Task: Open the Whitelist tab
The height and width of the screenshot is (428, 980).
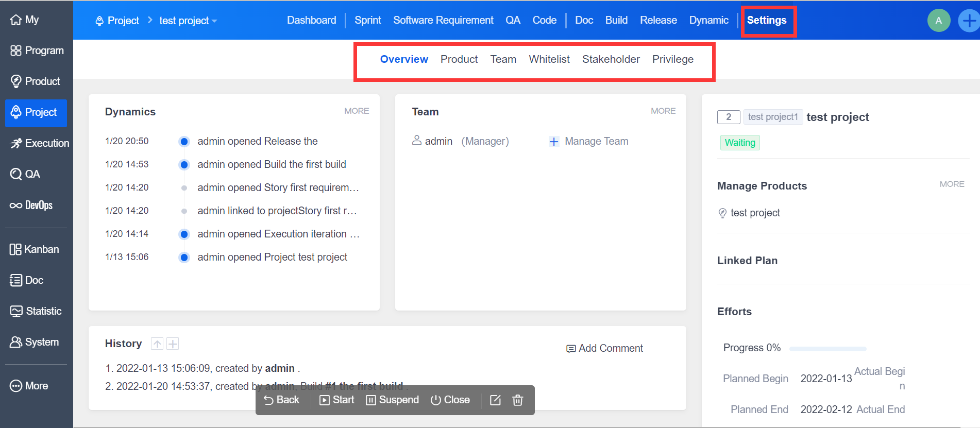Action: click(549, 59)
